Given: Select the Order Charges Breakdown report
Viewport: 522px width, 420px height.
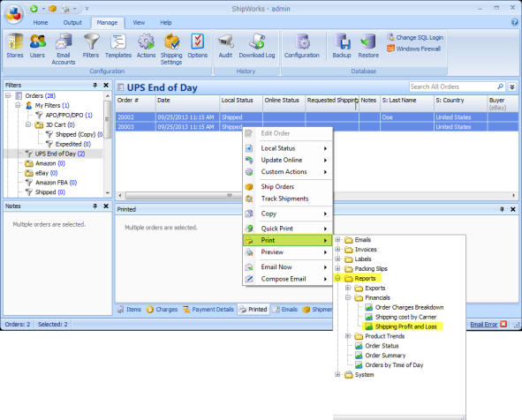Looking at the screenshot, I should [x=409, y=307].
